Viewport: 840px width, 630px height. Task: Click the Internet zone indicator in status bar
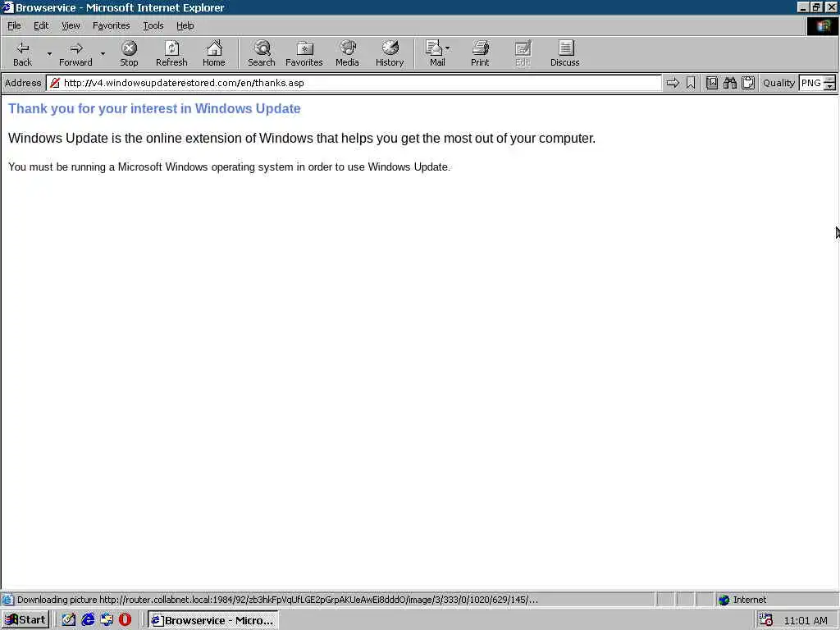742,600
